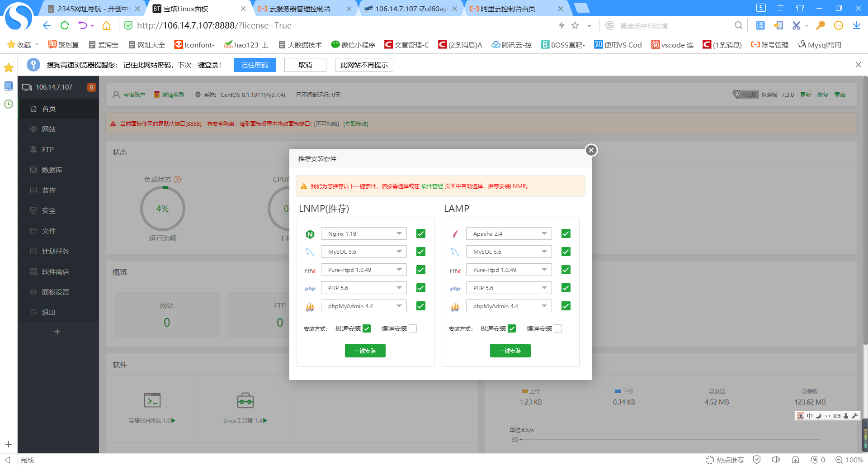
Task: Open favorites star in left sidebar
Action: [9, 68]
